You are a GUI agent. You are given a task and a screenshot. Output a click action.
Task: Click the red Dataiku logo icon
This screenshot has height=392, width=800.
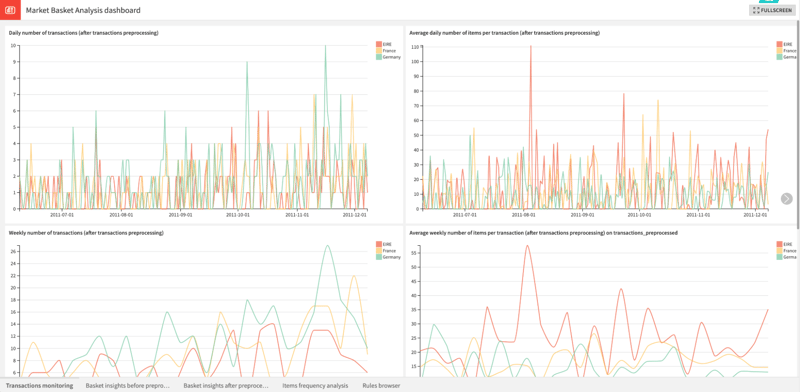click(x=10, y=10)
